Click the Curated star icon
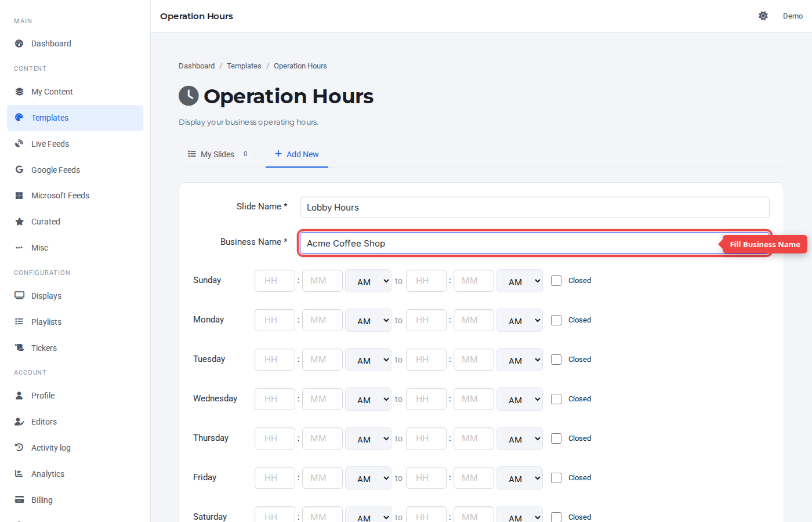The image size is (812, 522). 19,222
